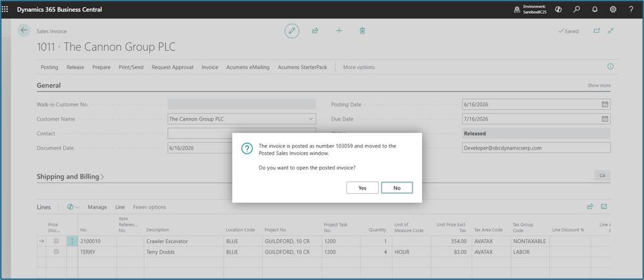The height and width of the screenshot is (280, 644).
Task: Click More options in action bar
Action: (359, 67)
